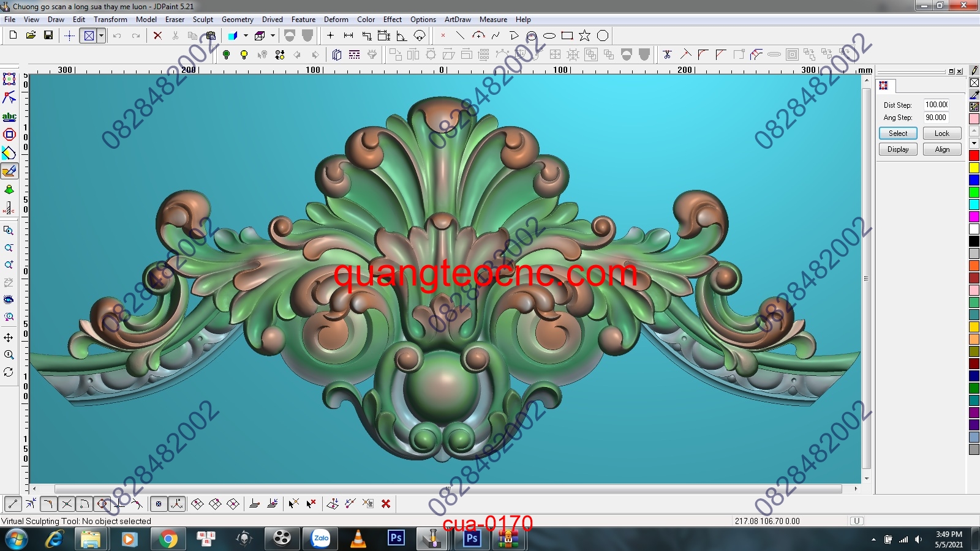The height and width of the screenshot is (551, 980).
Task: Expand the cyan cube view dropdown arrow
Action: pyautogui.click(x=246, y=36)
